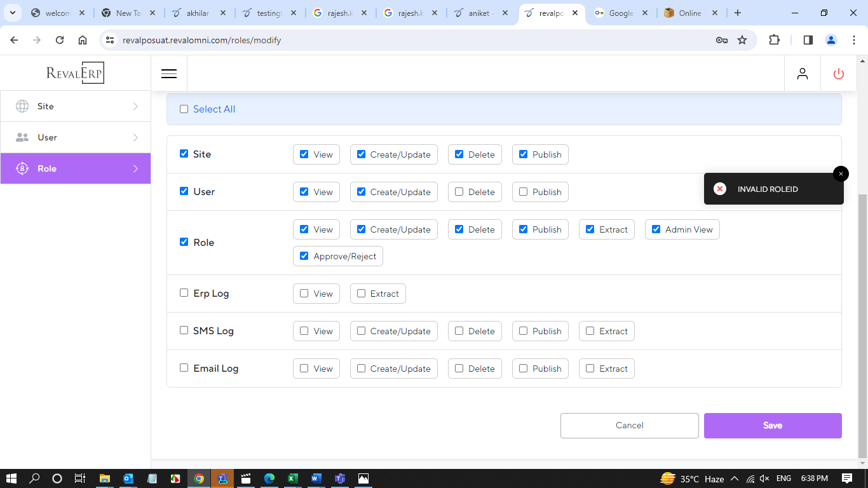Open the hamburger menu in the header
Screen dimensions: 868x488
point(169,74)
